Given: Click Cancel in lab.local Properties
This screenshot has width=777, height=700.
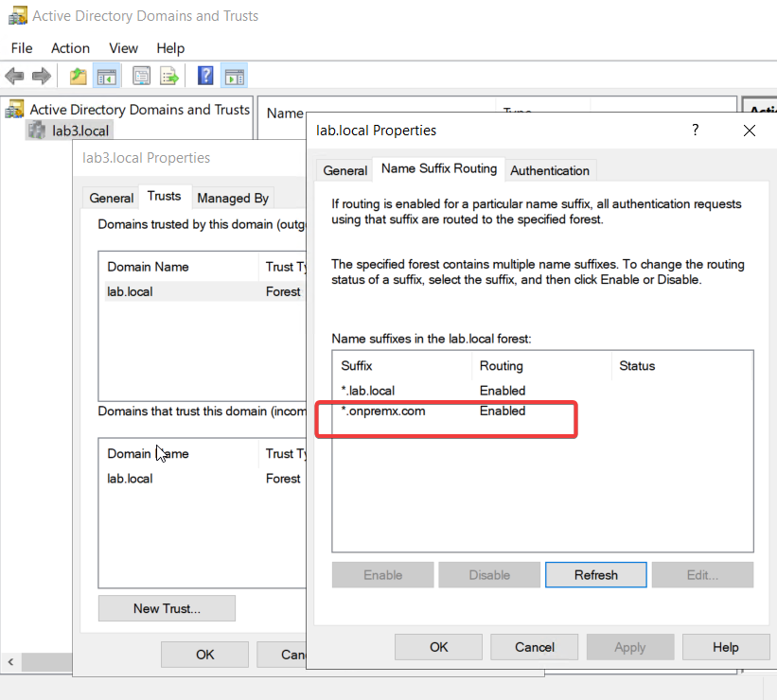Looking at the screenshot, I should pos(534,647).
